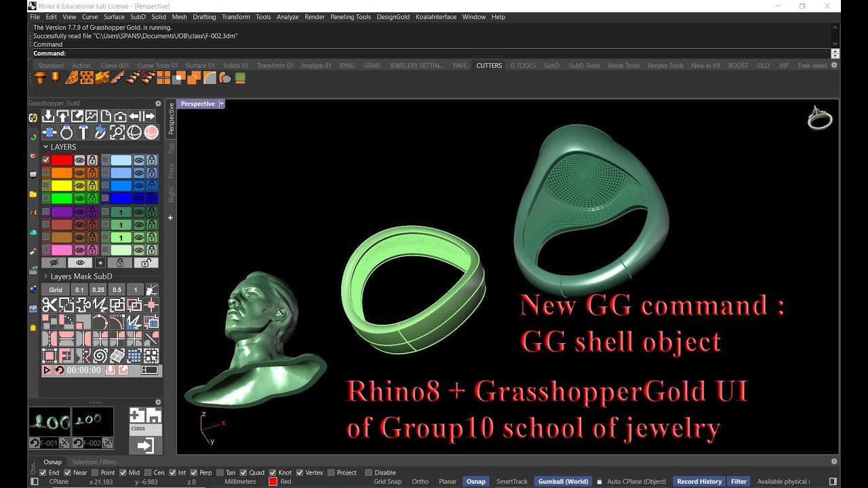Image resolution: width=868 pixels, height=488 pixels.
Task: Click the bright blue layer color swatch
Action: (x=121, y=185)
